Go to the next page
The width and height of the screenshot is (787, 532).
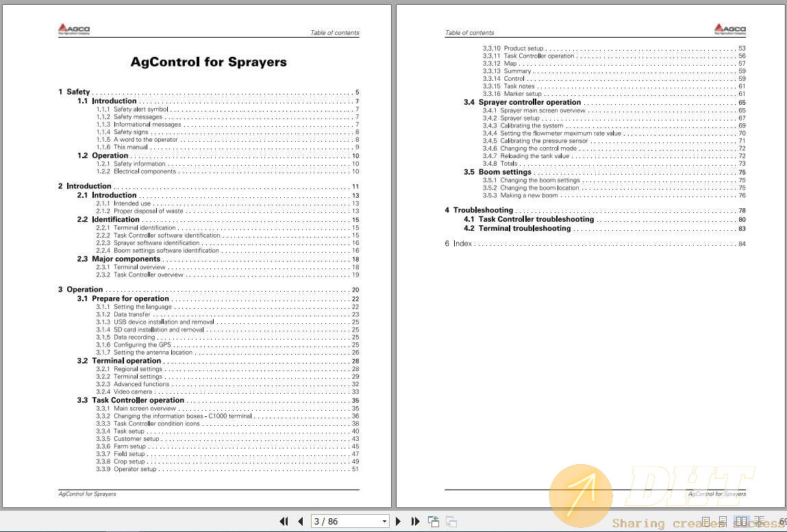pos(398,522)
